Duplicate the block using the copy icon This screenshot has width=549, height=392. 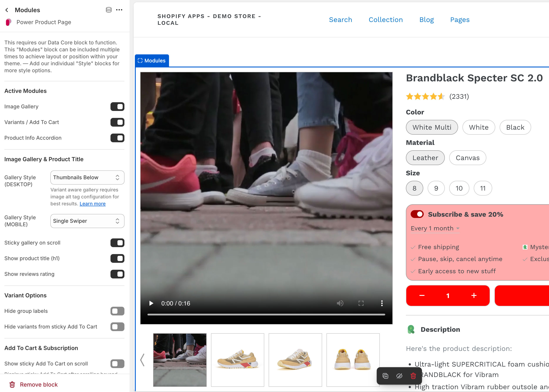coord(385,376)
